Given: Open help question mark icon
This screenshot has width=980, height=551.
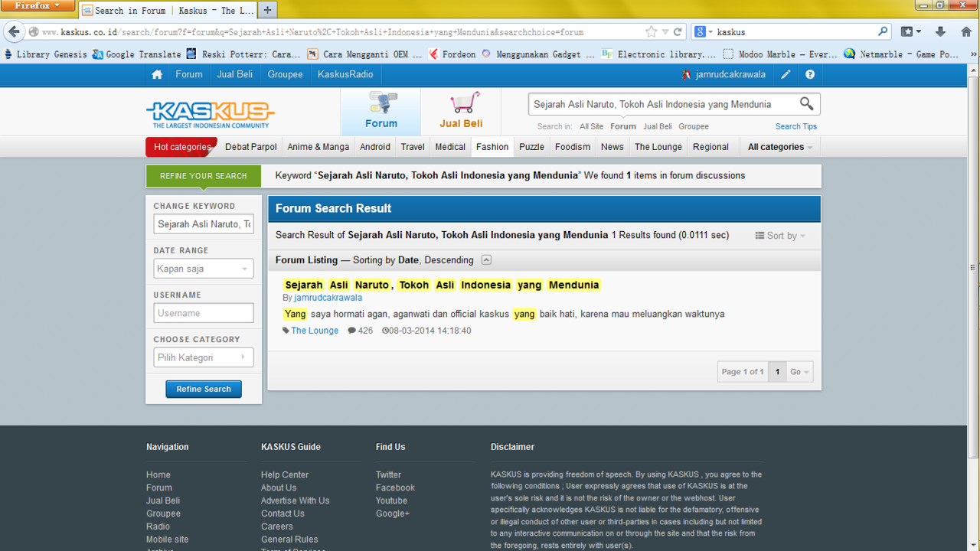Looking at the screenshot, I should (810, 74).
